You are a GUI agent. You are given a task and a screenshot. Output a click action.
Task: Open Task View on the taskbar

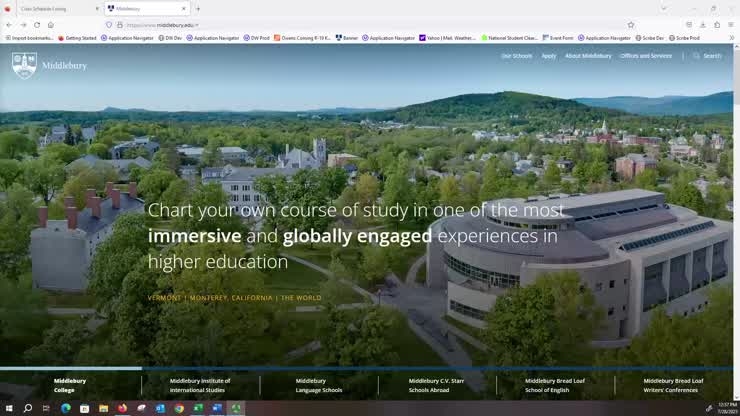tap(46, 408)
